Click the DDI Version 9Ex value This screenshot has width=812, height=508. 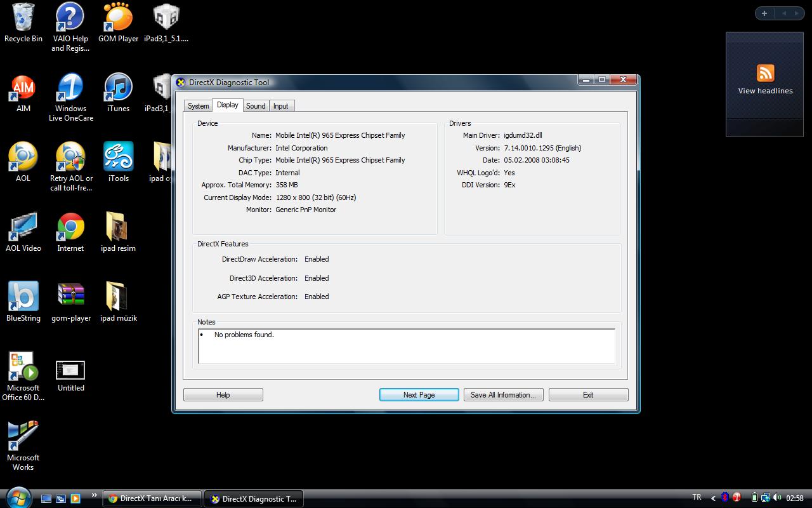pos(509,185)
